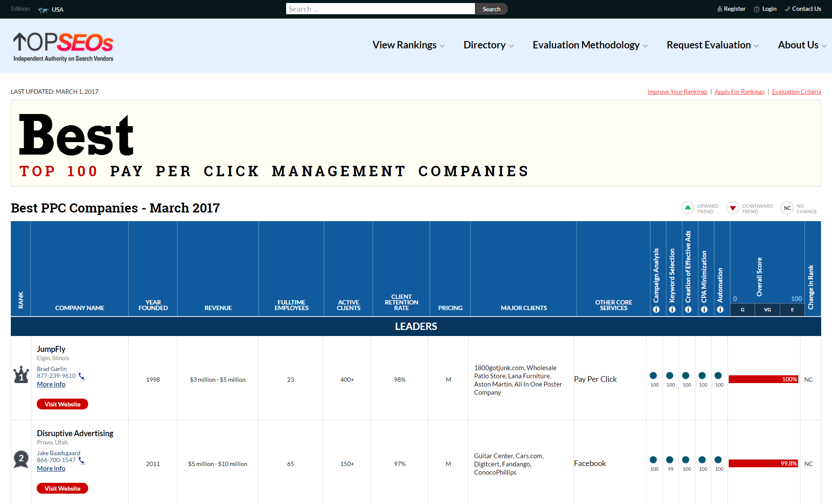The image size is (832, 504).
Task: Click Disruptive Advertising 99.8% score bar
Action: tap(763, 463)
